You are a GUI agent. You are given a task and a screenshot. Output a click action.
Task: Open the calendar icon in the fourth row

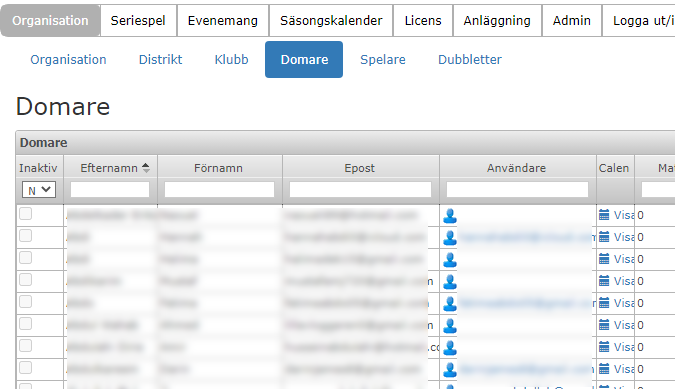[604, 281]
